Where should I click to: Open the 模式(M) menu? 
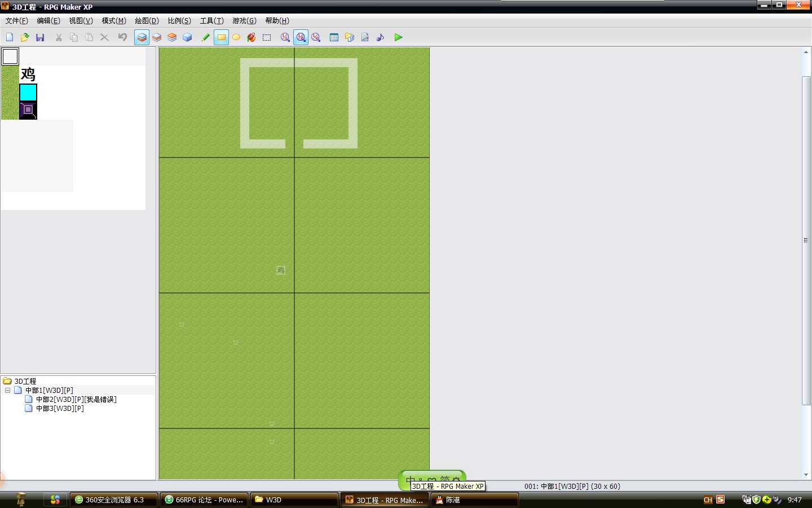114,21
